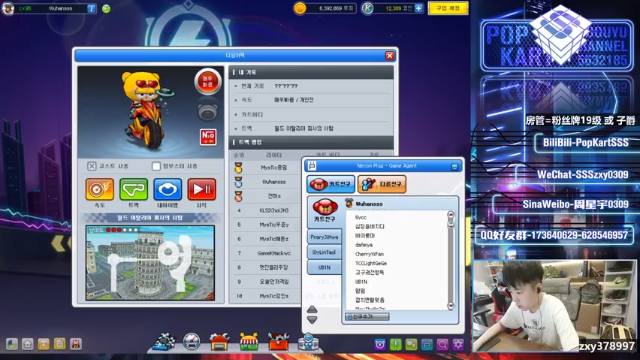Click the orange T icon at bottom left
The width and height of the screenshot is (640, 360).
[44, 344]
